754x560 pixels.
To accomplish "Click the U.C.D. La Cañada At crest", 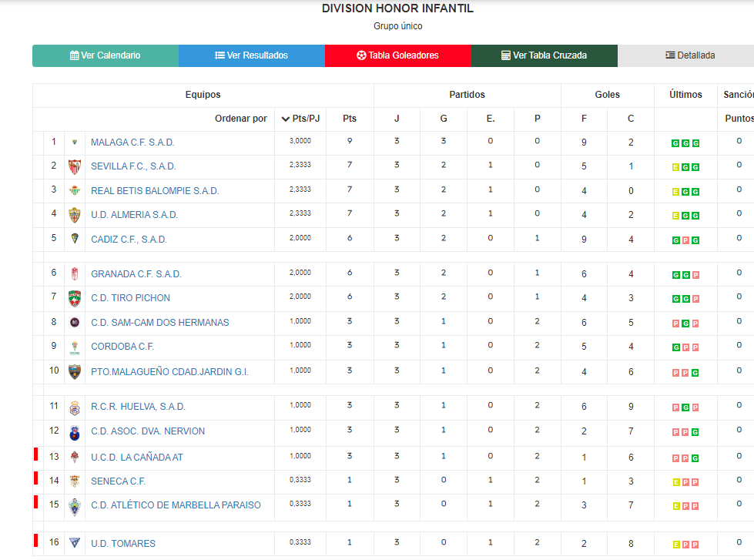I will (75, 457).
